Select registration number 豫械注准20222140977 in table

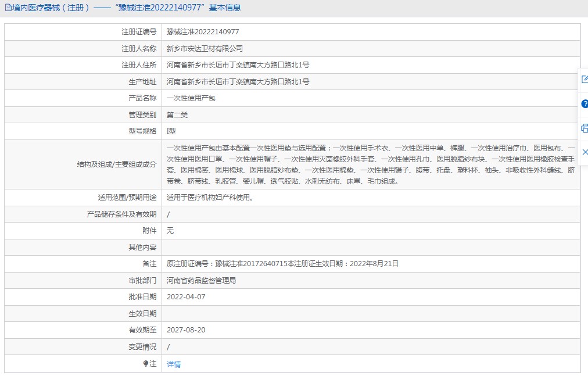203,32
